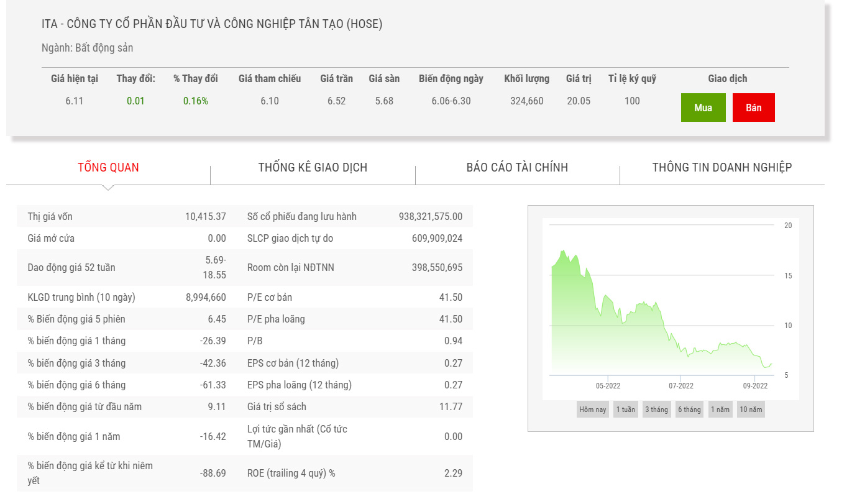Set chart range to Hôm nay
Image resolution: width=852 pixels, height=504 pixels.
tap(592, 410)
